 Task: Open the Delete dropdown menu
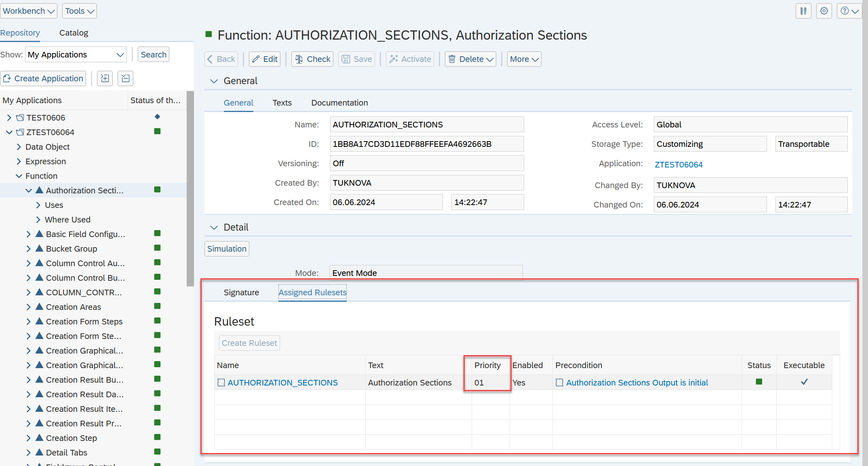(x=471, y=59)
